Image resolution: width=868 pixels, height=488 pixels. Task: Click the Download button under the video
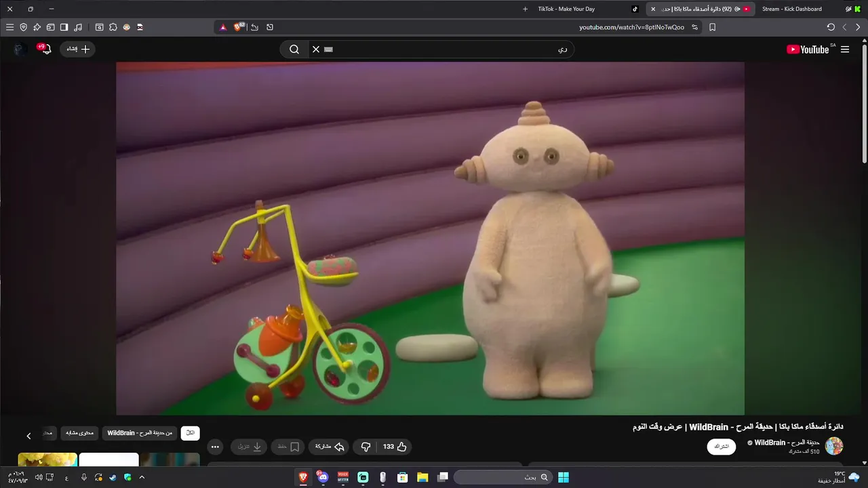tap(249, 447)
